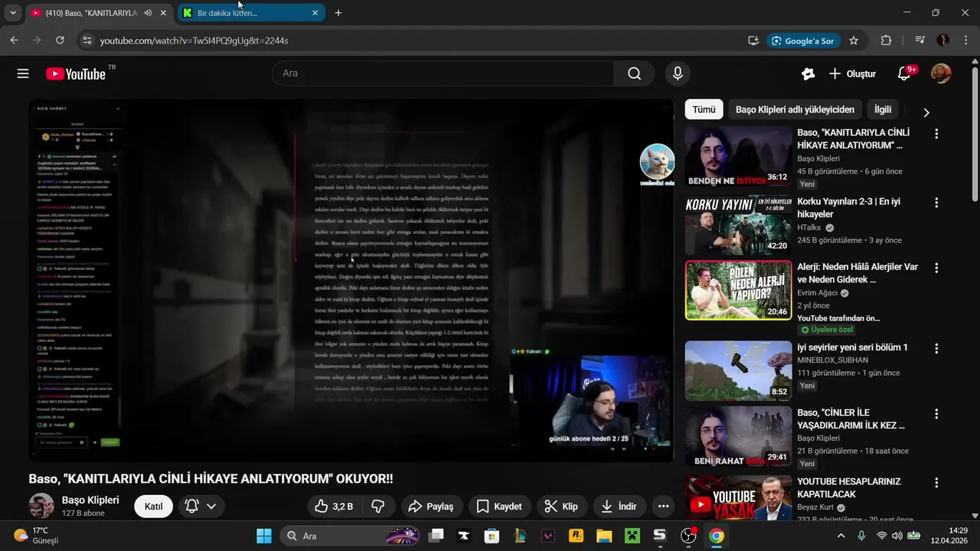The height and width of the screenshot is (551, 980).
Task: Open the YouTube account avatar menu
Action: [941, 73]
